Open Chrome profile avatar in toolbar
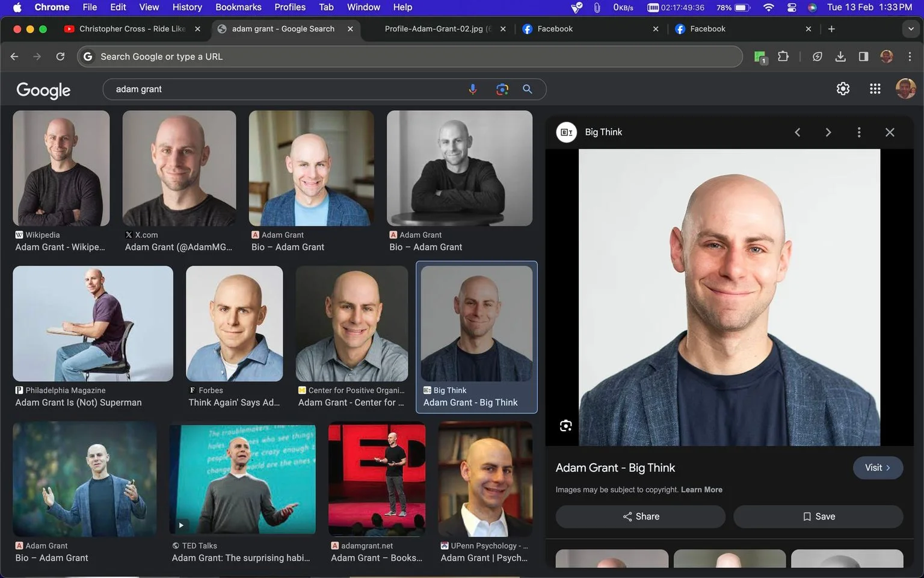The width and height of the screenshot is (924, 578). point(887,57)
